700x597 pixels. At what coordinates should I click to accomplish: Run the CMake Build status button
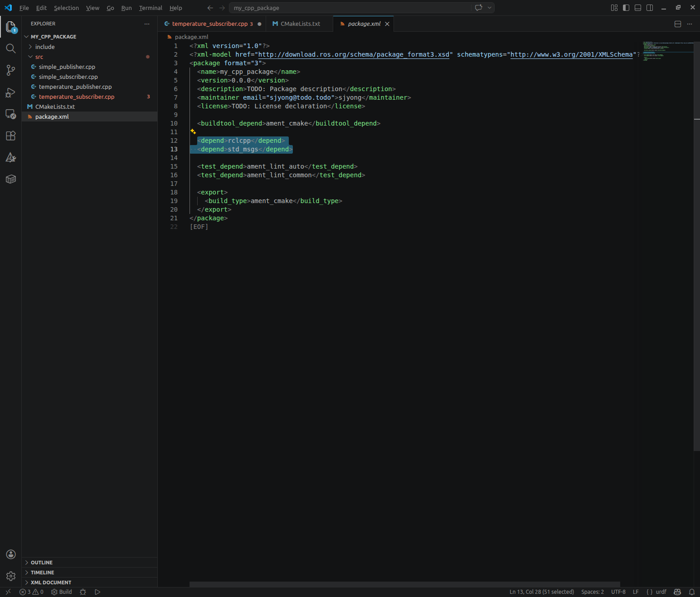[62, 592]
